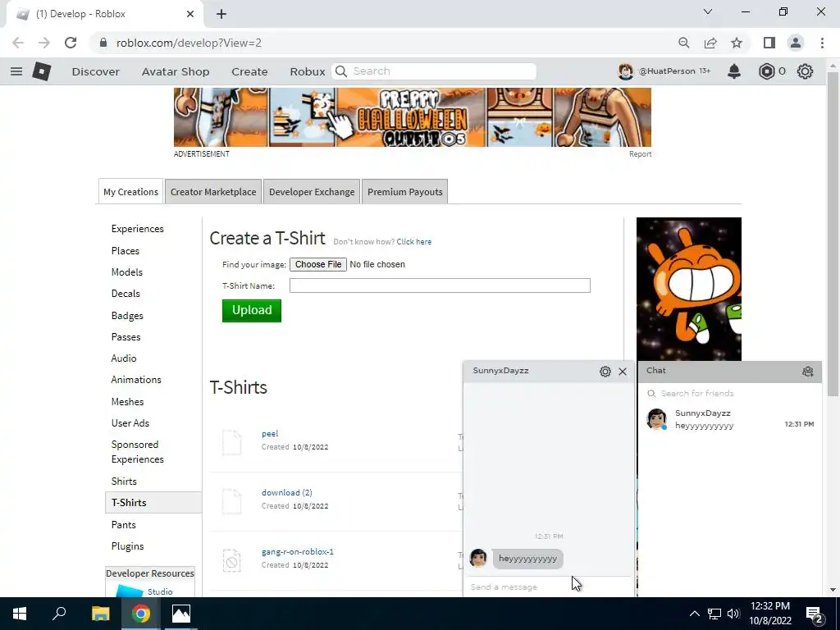
Task: Open Robux balance icon
Action: tap(767, 71)
